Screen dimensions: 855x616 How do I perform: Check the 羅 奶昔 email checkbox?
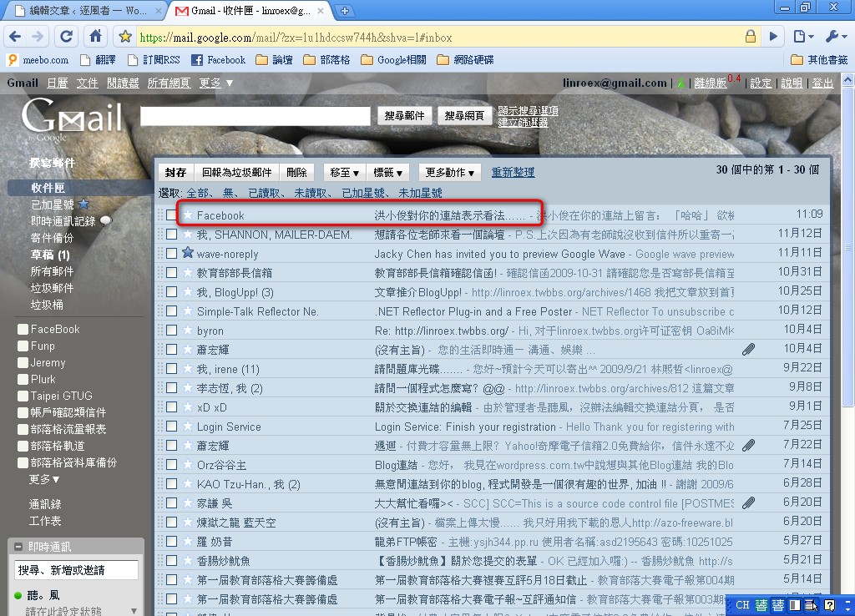[172, 542]
